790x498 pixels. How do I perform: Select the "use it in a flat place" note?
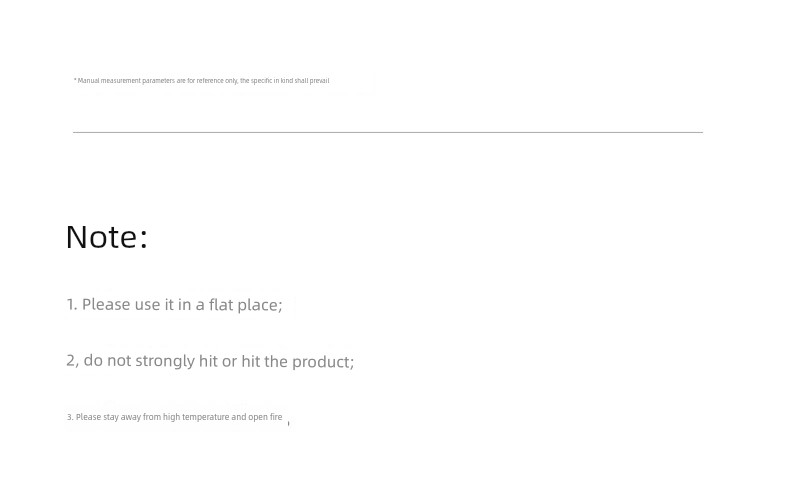click(175, 304)
